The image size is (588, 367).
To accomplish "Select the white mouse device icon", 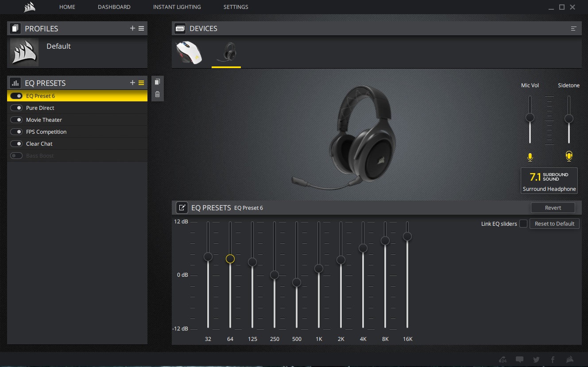I will (x=189, y=53).
